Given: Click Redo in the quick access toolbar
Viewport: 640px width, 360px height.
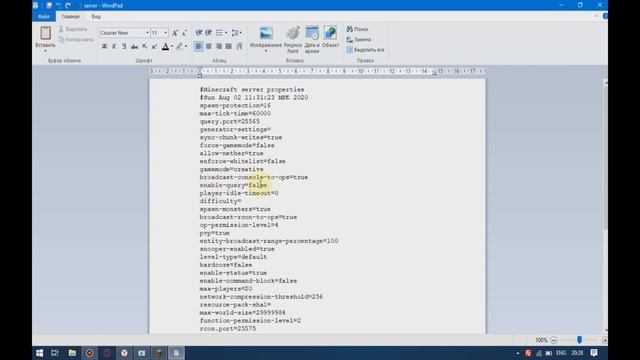Looking at the screenshot, I should pos(68,5).
